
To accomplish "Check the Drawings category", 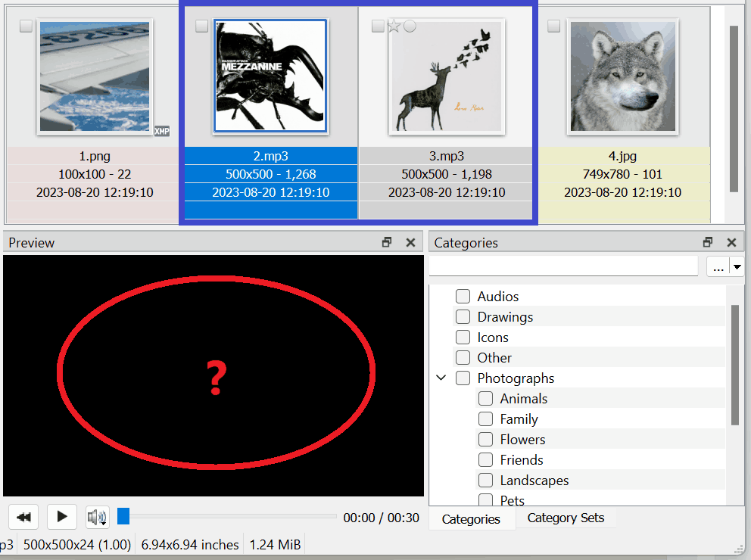I will [463, 317].
